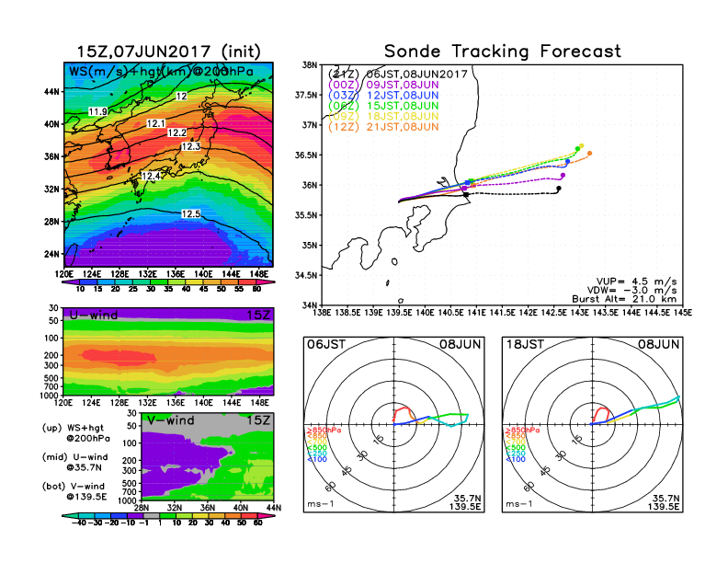The height and width of the screenshot is (563, 728).
Task: Click the '15Z' time label in the U-wind panel
Action: (258, 315)
